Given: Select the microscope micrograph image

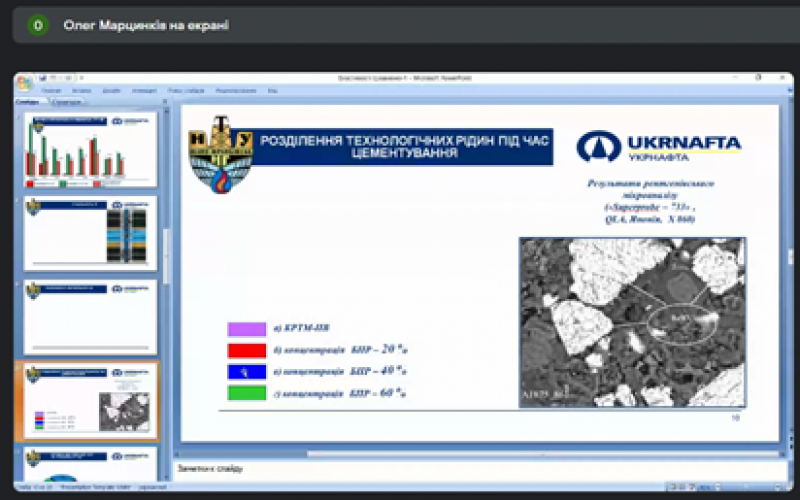Looking at the screenshot, I should [x=632, y=322].
